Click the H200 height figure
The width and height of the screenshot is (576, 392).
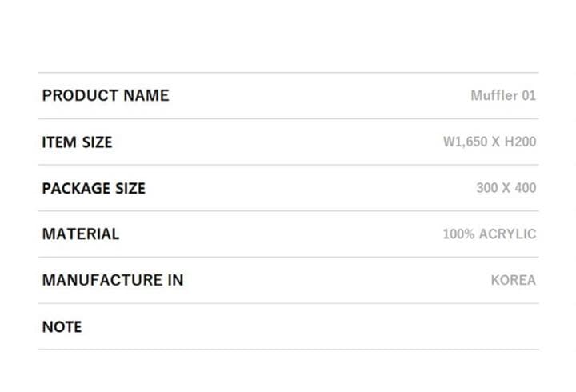(520, 142)
